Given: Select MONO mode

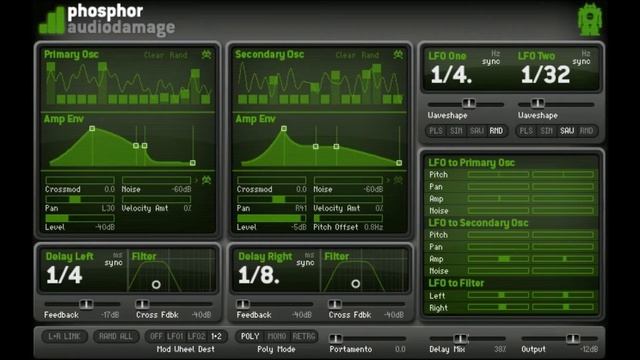Looking at the screenshot, I should point(277,337).
